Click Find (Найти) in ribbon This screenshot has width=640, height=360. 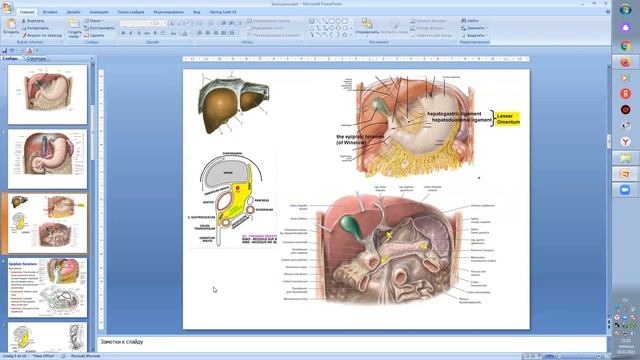click(x=470, y=20)
